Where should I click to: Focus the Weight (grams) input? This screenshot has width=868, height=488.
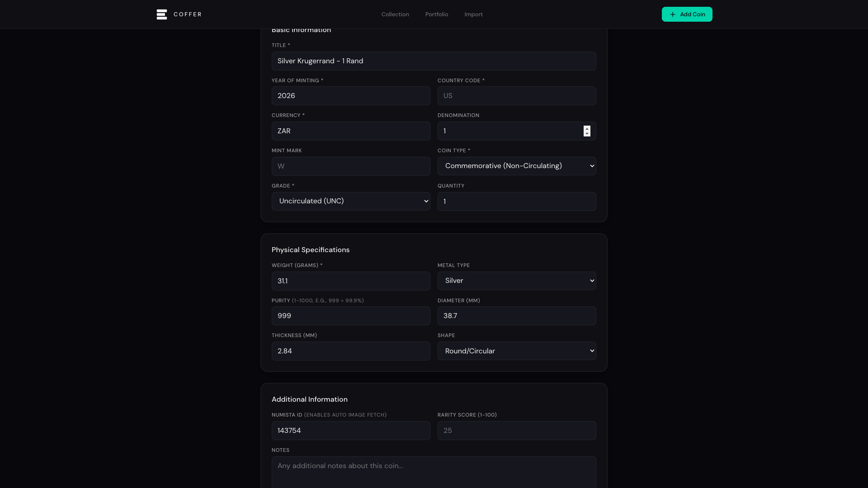(x=350, y=281)
